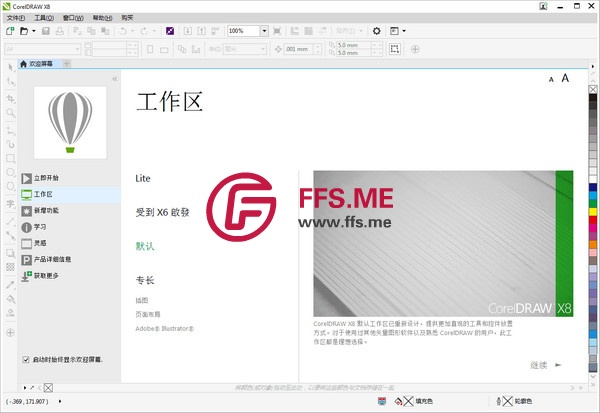600x413 pixels.
Task: Choose the 插图 specialty workspace
Action: tap(142, 300)
